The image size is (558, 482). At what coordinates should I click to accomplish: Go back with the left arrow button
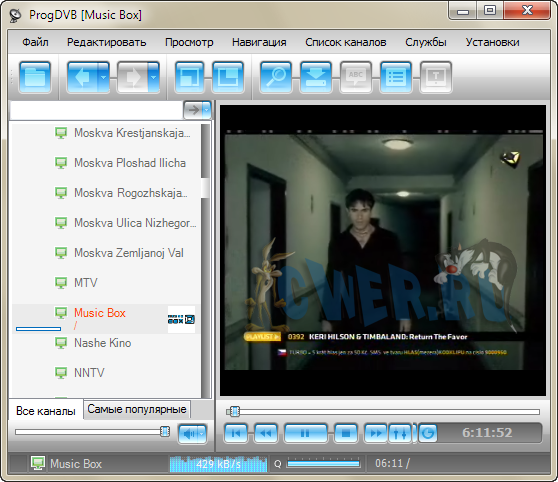tap(83, 77)
